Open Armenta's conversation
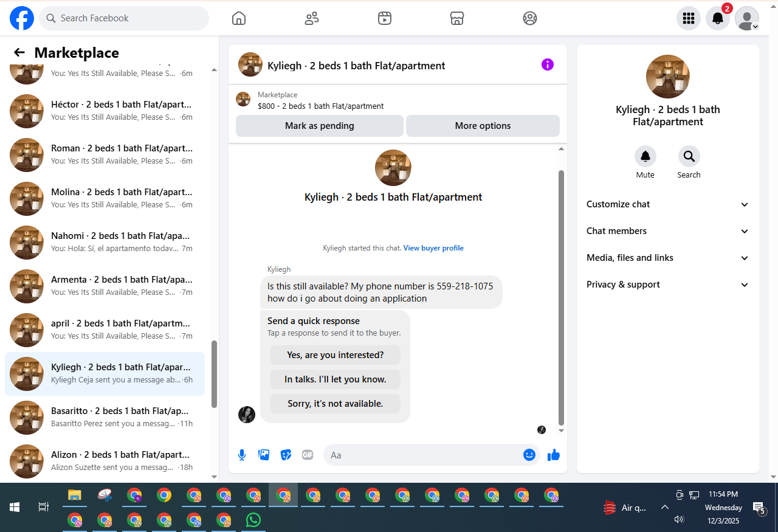778x532 pixels. point(105,286)
